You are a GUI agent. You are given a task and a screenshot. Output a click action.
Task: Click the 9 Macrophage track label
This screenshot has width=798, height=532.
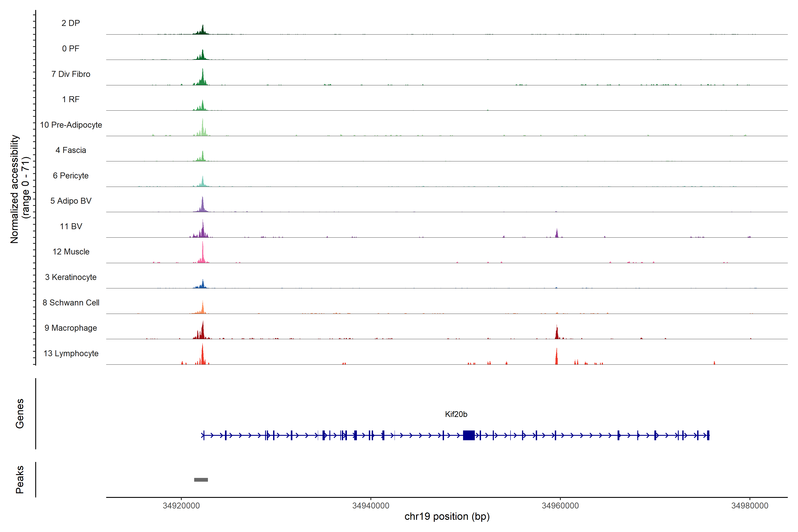[70, 328]
